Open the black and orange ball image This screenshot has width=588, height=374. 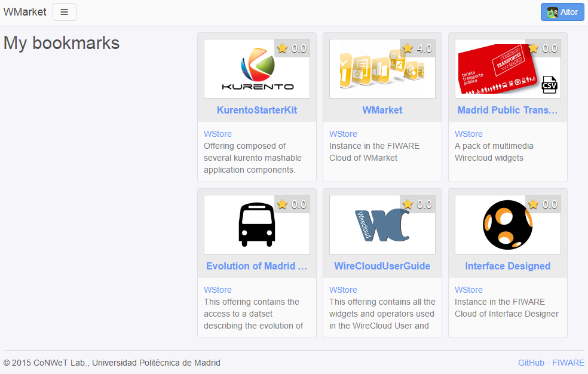(x=508, y=225)
